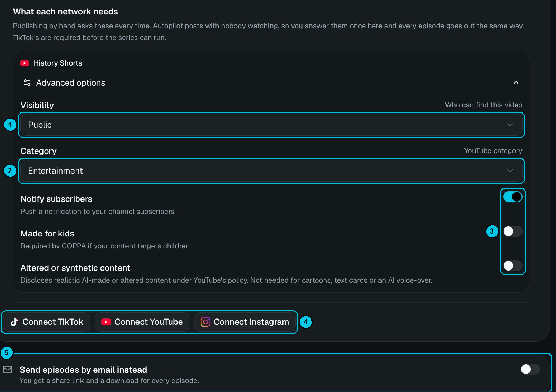
Task: Click the You get a share link description
Action: click(109, 381)
